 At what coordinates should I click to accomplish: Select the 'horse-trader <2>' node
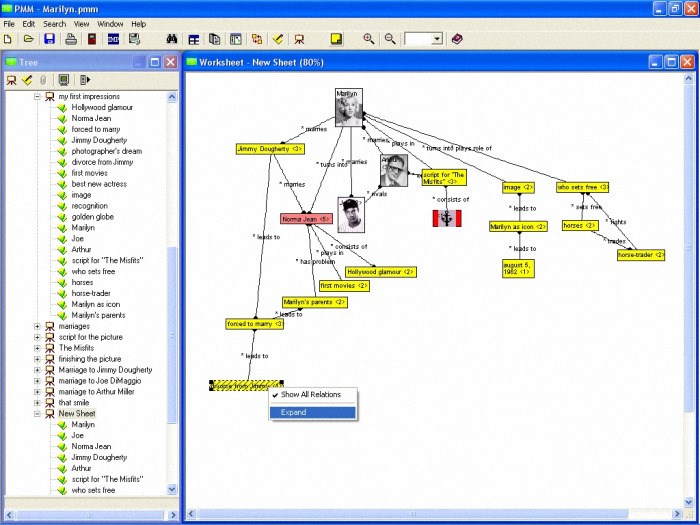(x=641, y=255)
